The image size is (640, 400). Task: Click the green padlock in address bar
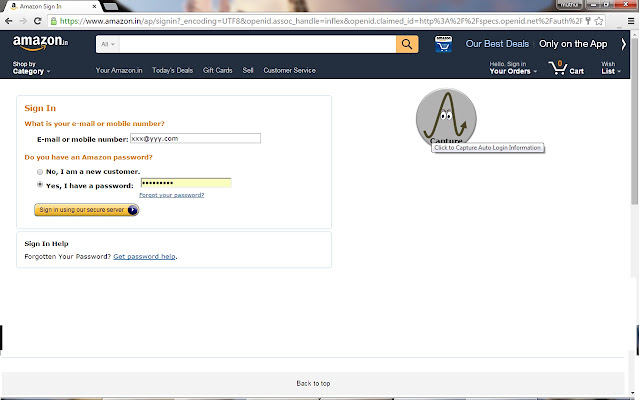pyautogui.click(x=53, y=21)
